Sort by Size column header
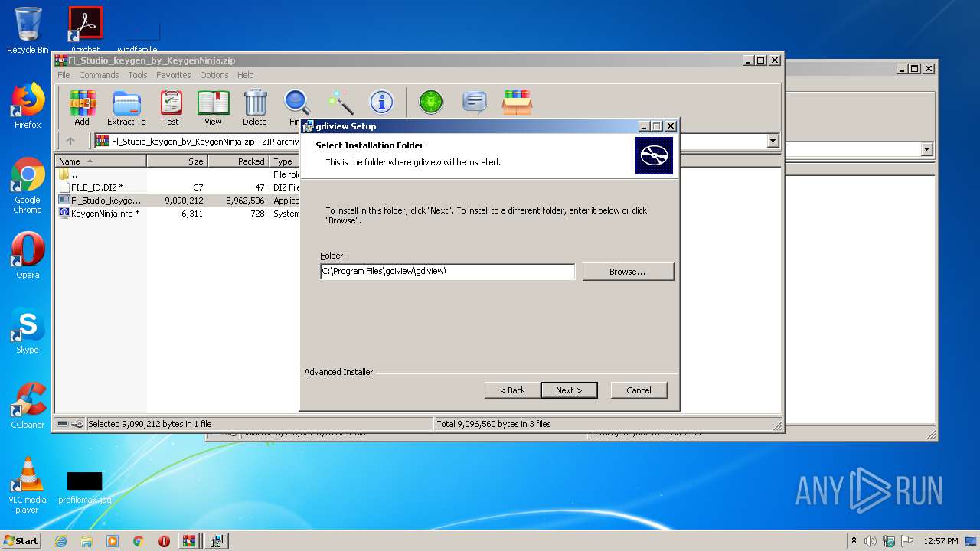Viewport: 980px width, 551px height. click(x=177, y=161)
